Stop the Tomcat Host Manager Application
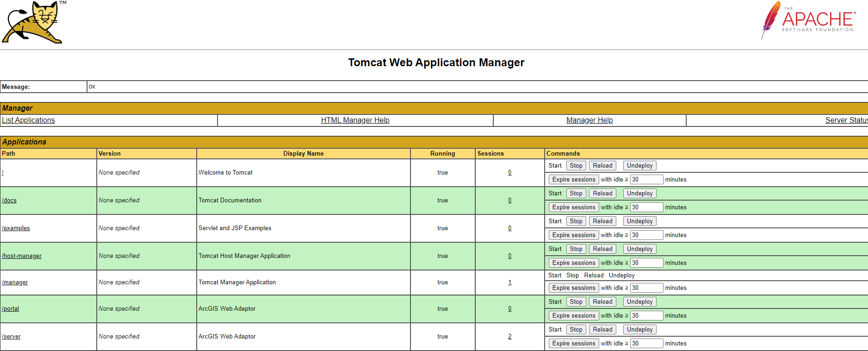The width and height of the screenshot is (868, 351). pos(576,249)
